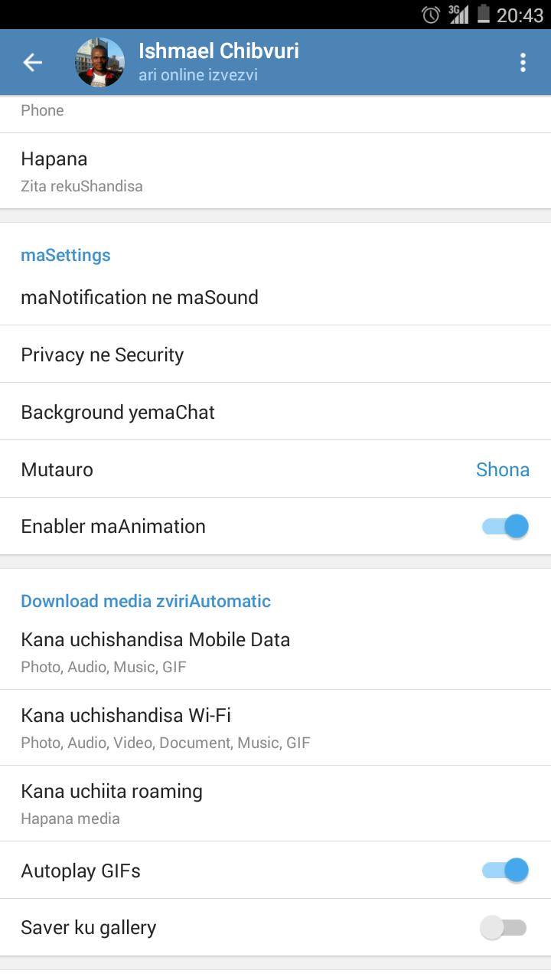Tap the battery status icon
Screen dimensions: 551x980
483,14
